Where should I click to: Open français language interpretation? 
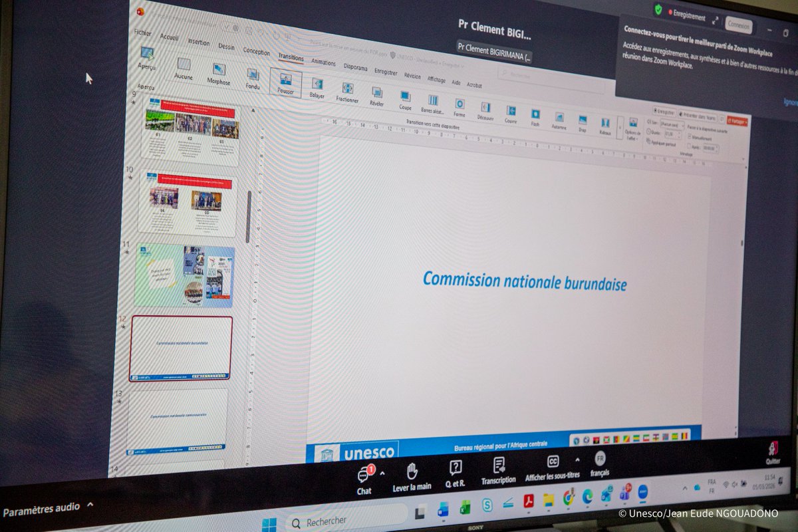click(x=600, y=464)
